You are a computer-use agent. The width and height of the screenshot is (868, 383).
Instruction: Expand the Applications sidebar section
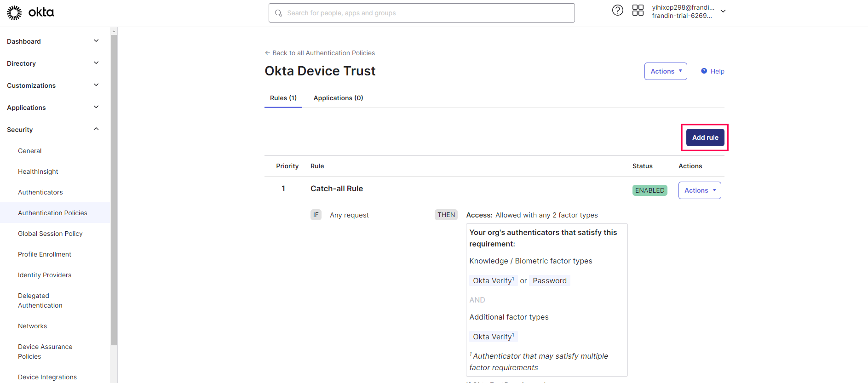(96, 107)
